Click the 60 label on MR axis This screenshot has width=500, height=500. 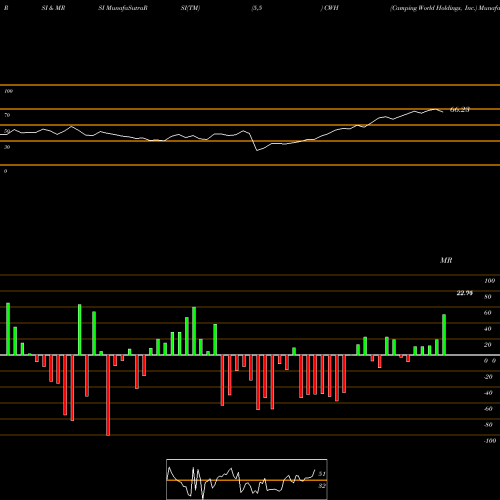(x=487, y=313)
